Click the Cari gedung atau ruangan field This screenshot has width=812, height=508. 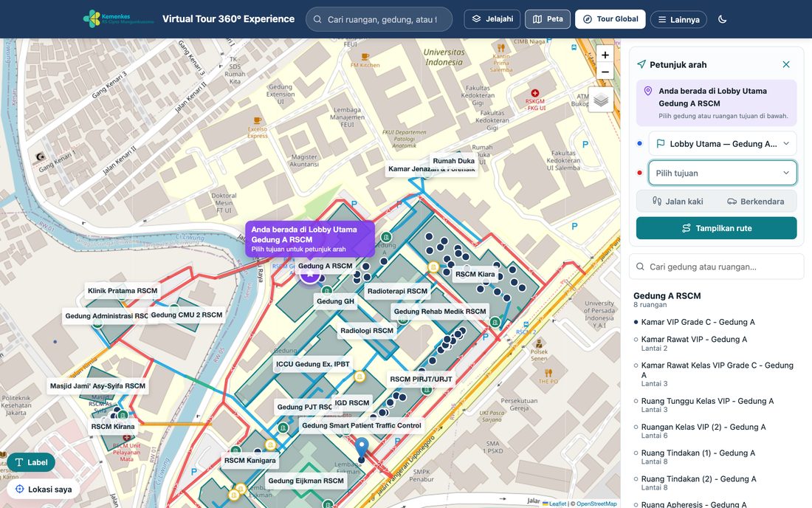click(x=716, y=267)
